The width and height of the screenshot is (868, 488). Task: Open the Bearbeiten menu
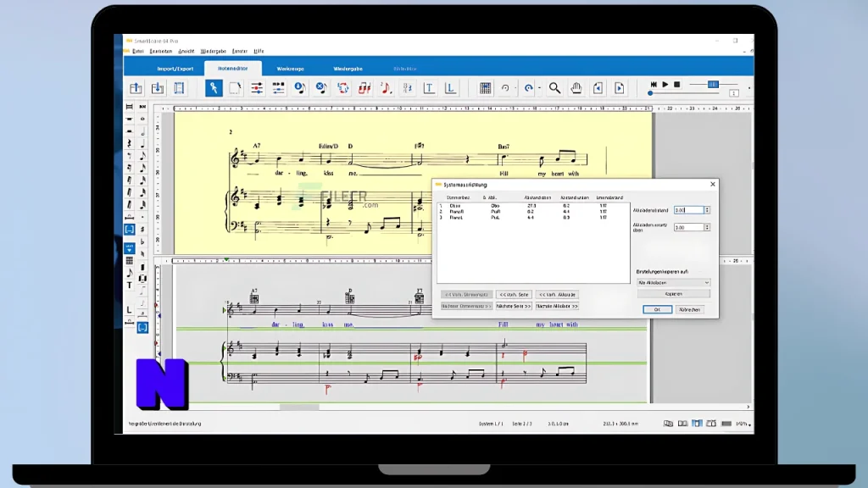tap(161, 51)
